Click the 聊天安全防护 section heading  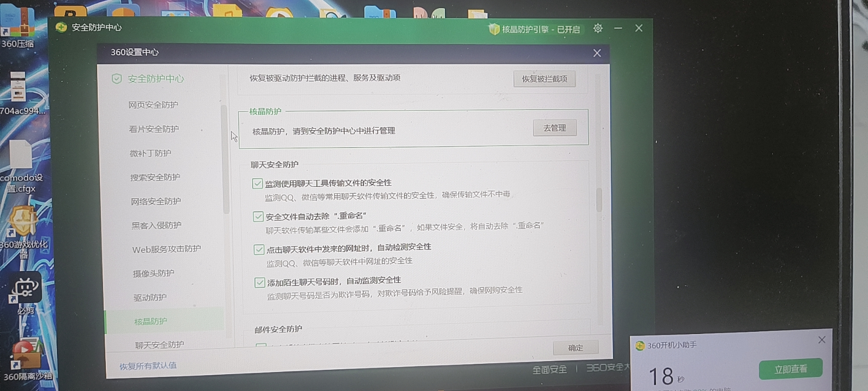(275, 165)
